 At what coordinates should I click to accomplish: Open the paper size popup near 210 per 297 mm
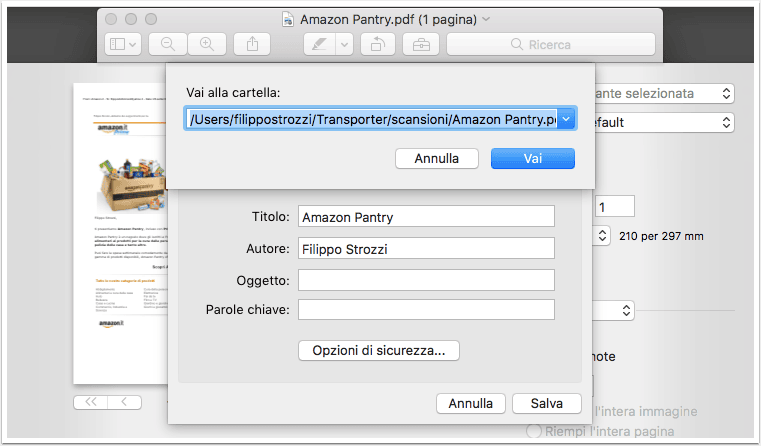point(602,236)
